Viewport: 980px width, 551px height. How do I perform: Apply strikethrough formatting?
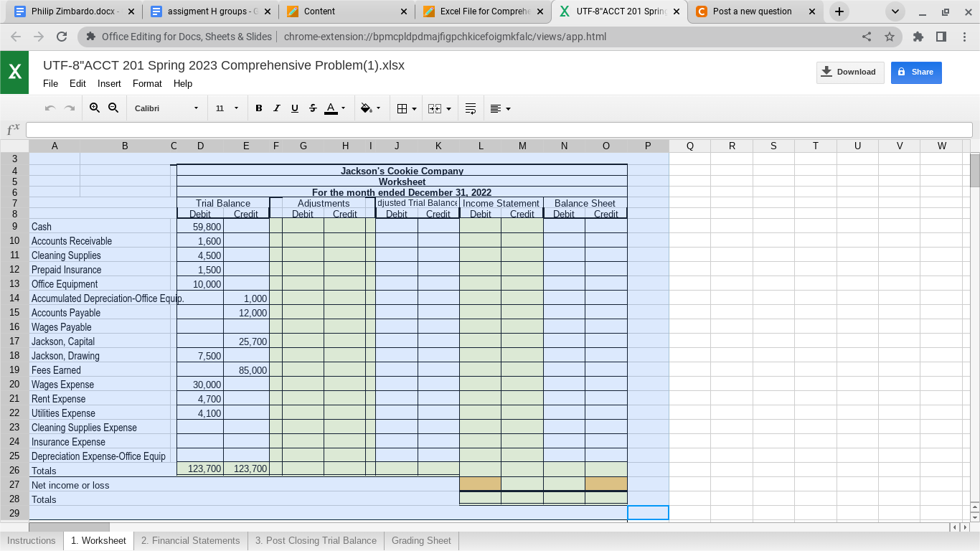point(313,108)
